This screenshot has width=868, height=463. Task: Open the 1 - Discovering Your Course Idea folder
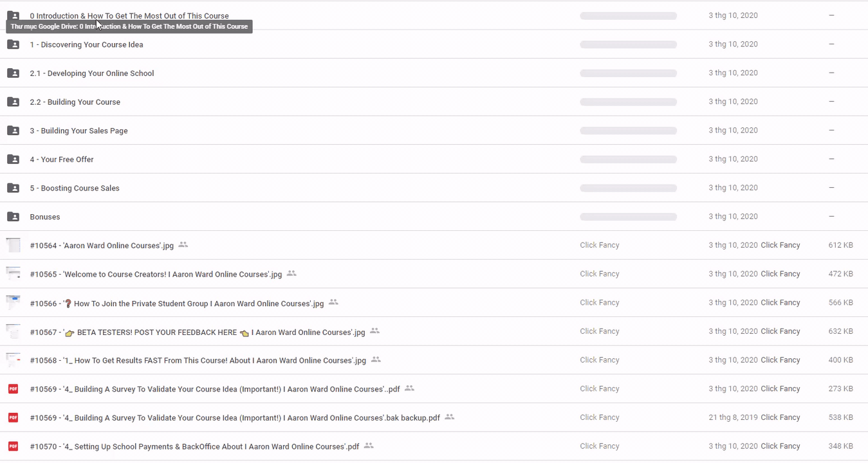pos(86,44)
